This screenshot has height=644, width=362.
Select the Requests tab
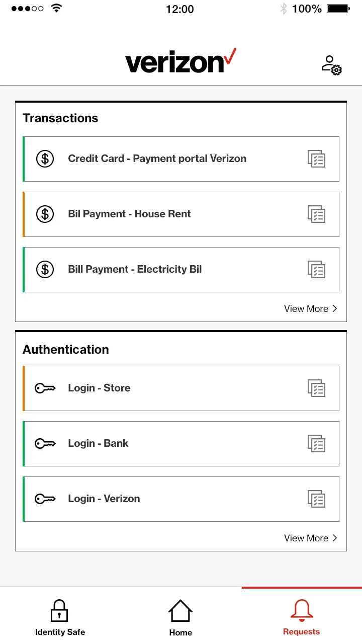(301, 617)
